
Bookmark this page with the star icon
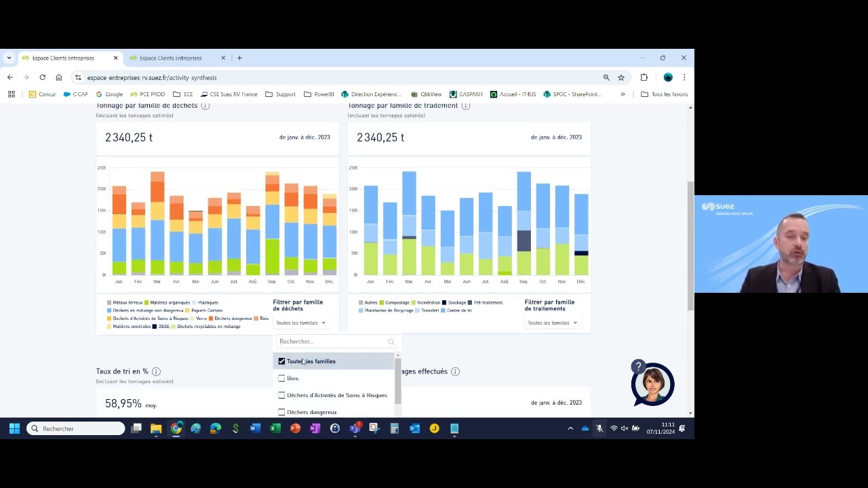point(621,77)
